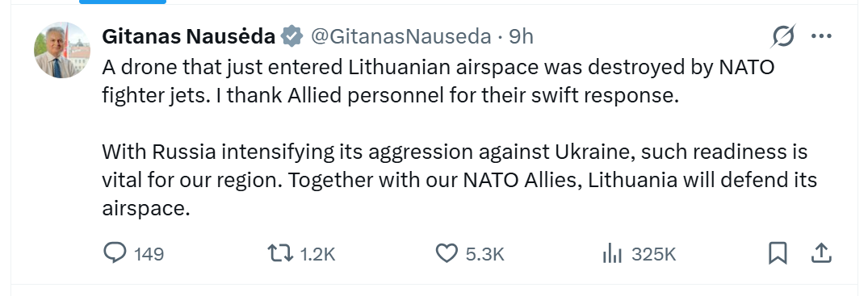Click the reply speech bubble icon

[x=115, y=253]
